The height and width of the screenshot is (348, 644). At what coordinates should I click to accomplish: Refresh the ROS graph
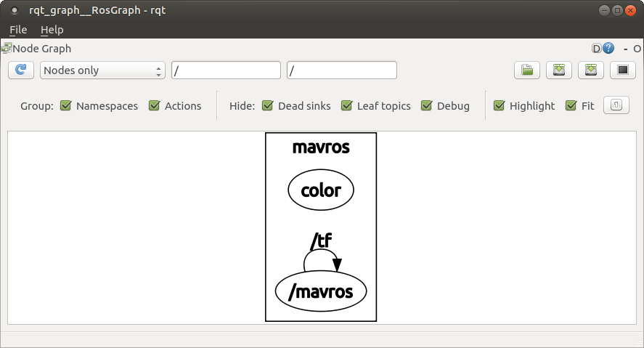tap(20, 70)
